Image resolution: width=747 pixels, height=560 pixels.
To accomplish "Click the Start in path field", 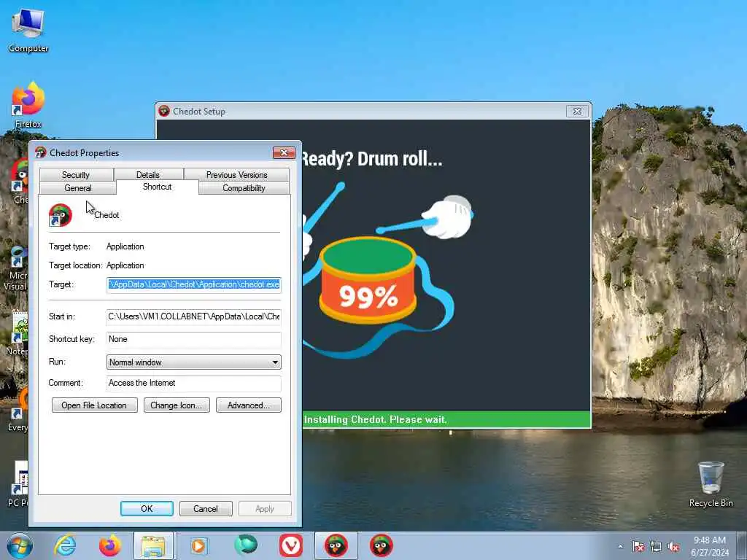I will click(194, 316).
